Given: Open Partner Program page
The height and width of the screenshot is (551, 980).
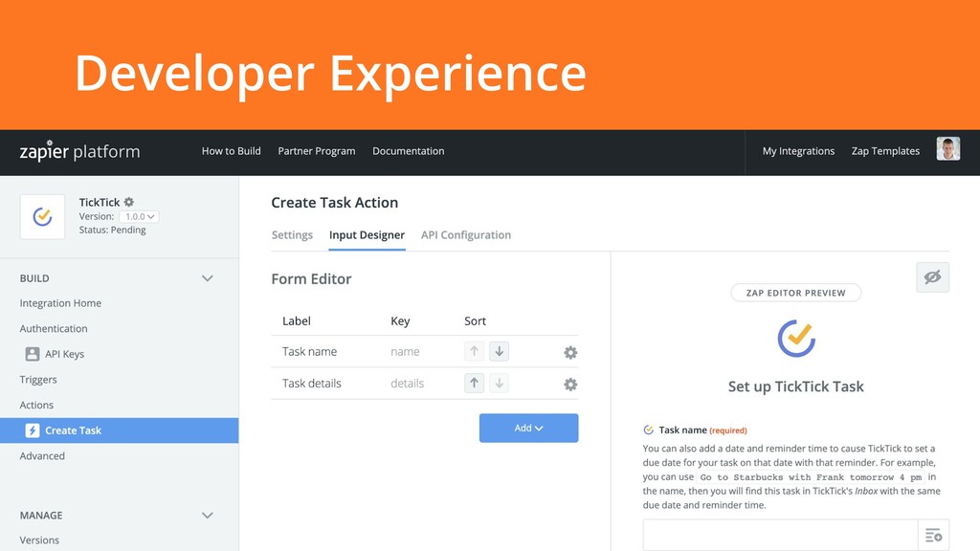Looking at the screenshot, I should tap(316, 151).
